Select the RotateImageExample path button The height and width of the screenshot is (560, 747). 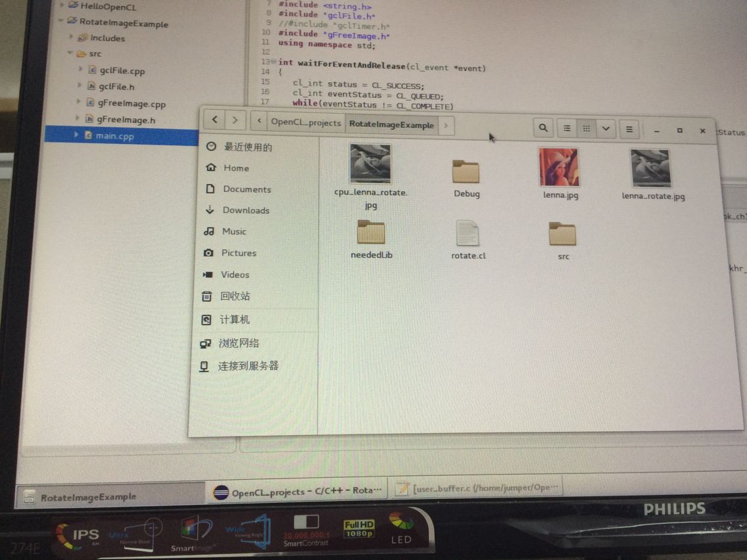click(x=391, y=124)
